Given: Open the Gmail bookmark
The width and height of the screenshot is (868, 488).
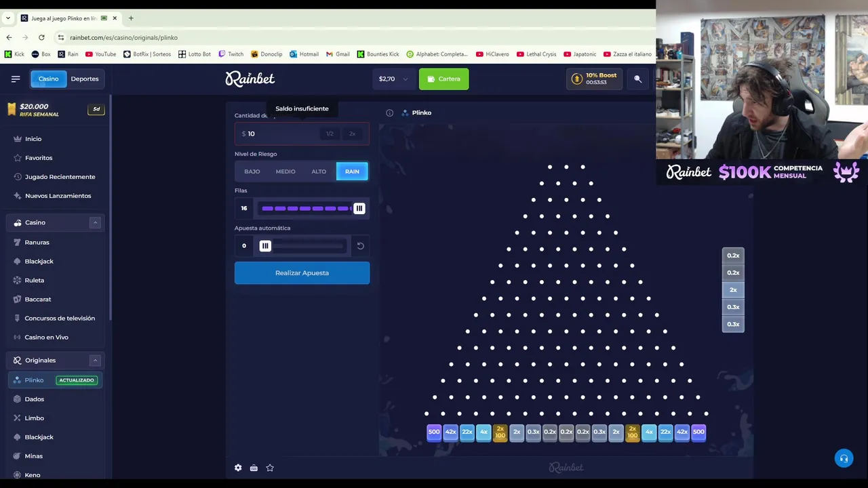Looking at the screenshot, I should pyautogui.click(x=338, y=54).
